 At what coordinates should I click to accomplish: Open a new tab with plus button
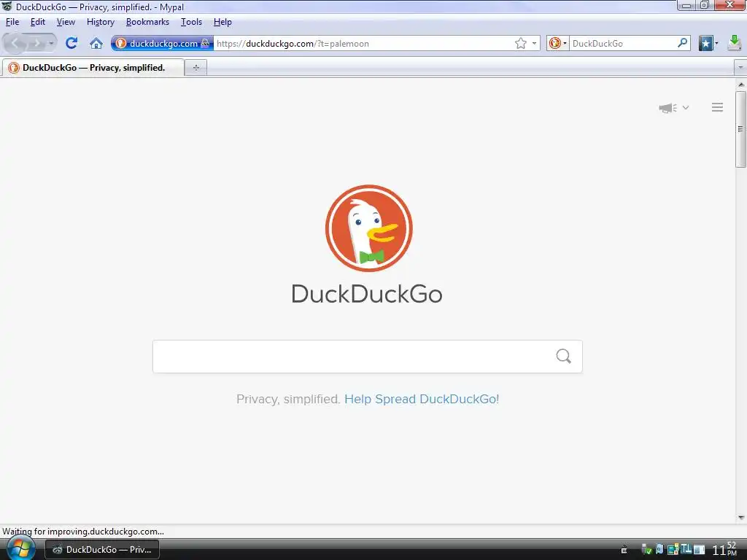[196, 68]
